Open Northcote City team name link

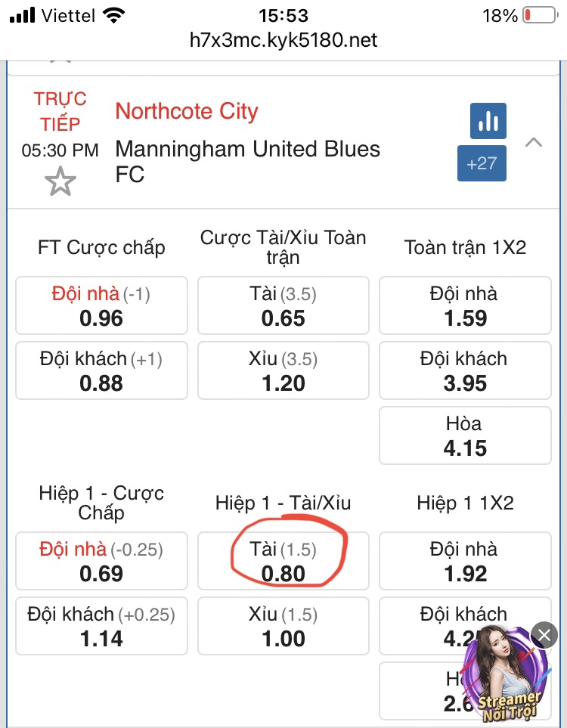186,111
